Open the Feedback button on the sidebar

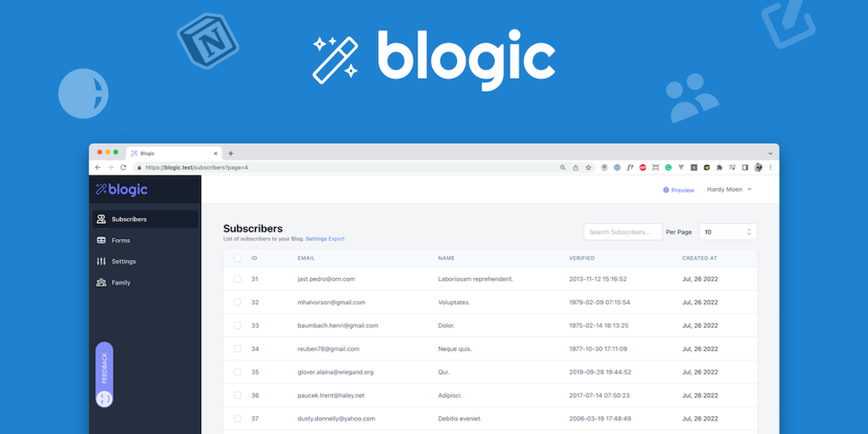click(x=104, y=375)
